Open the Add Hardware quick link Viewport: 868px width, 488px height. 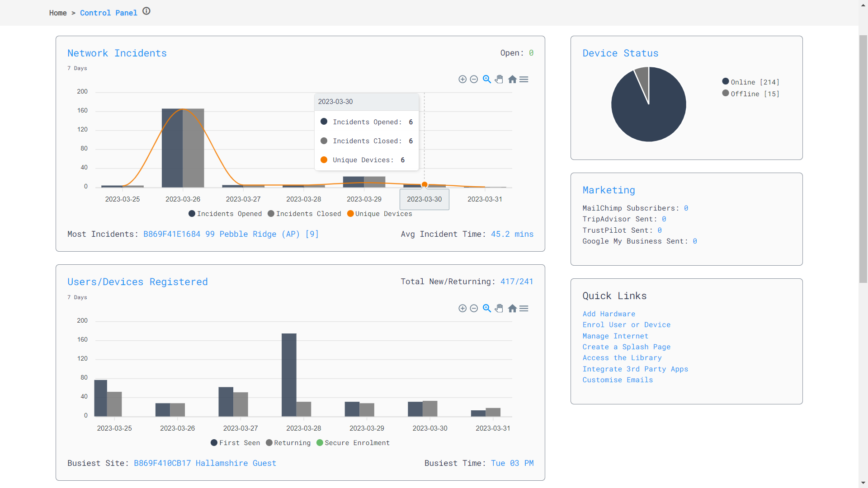(609, 314)
